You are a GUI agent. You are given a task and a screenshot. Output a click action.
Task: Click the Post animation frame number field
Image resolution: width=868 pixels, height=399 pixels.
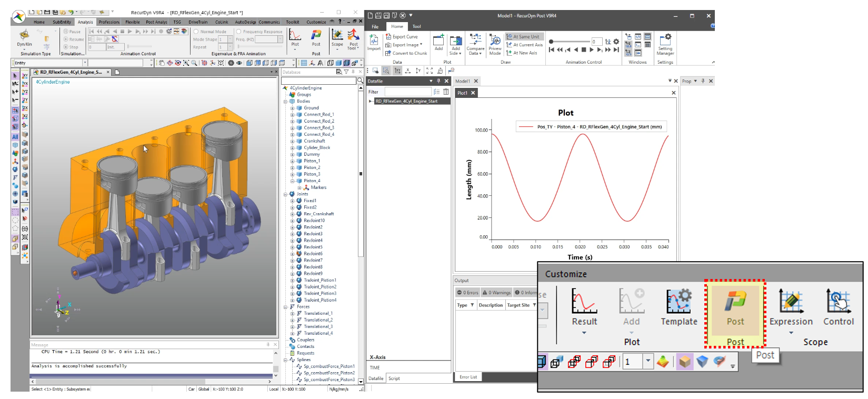click(596, 42)
